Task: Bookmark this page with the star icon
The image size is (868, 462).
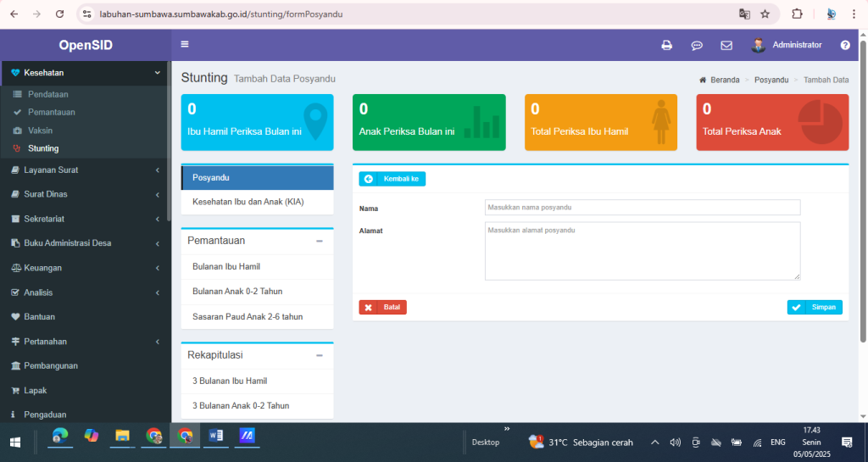Action: [x=765, y=14]
